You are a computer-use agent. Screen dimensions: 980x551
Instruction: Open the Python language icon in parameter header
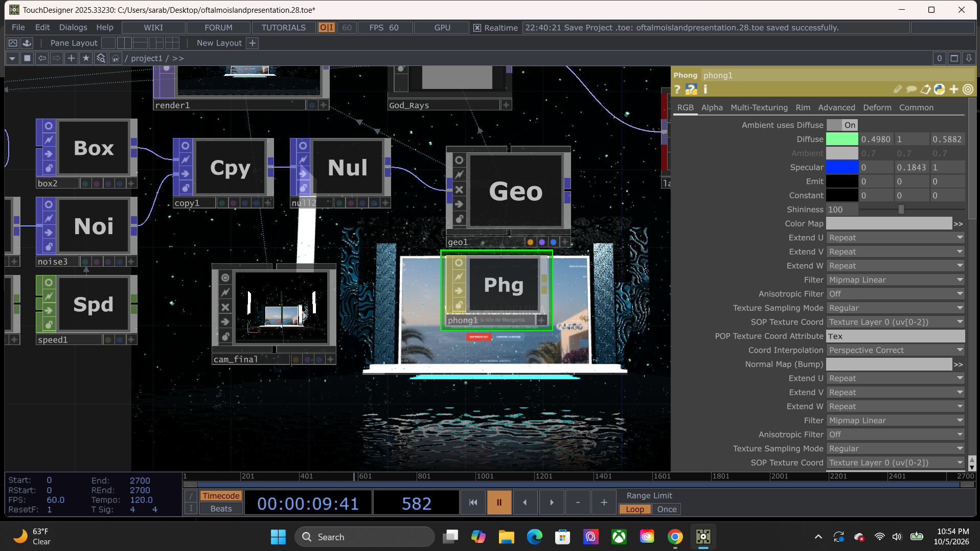(x=939, y=89)
